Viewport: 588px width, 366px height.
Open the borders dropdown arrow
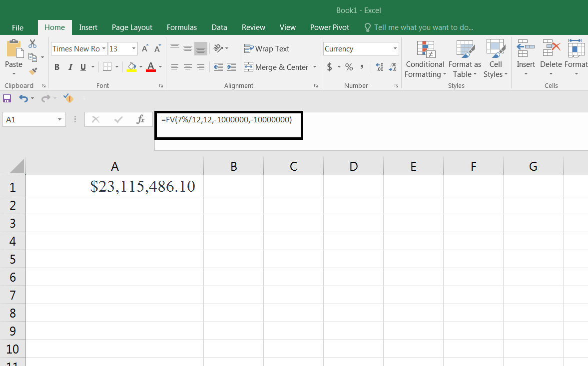[x=117, y=67]
